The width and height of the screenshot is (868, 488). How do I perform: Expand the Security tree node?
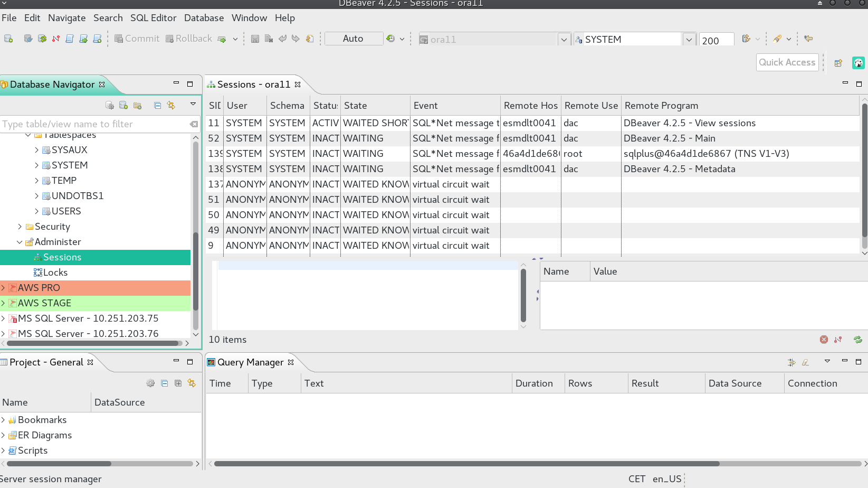click(x=20, y=227)
